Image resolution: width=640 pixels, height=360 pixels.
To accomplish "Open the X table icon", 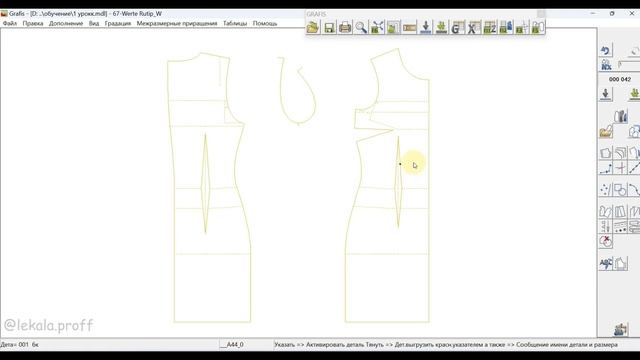I will 473,27.
